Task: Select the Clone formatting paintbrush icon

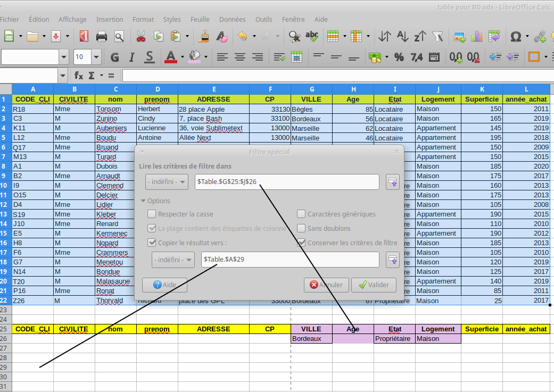Action: [x=203, y=37]
